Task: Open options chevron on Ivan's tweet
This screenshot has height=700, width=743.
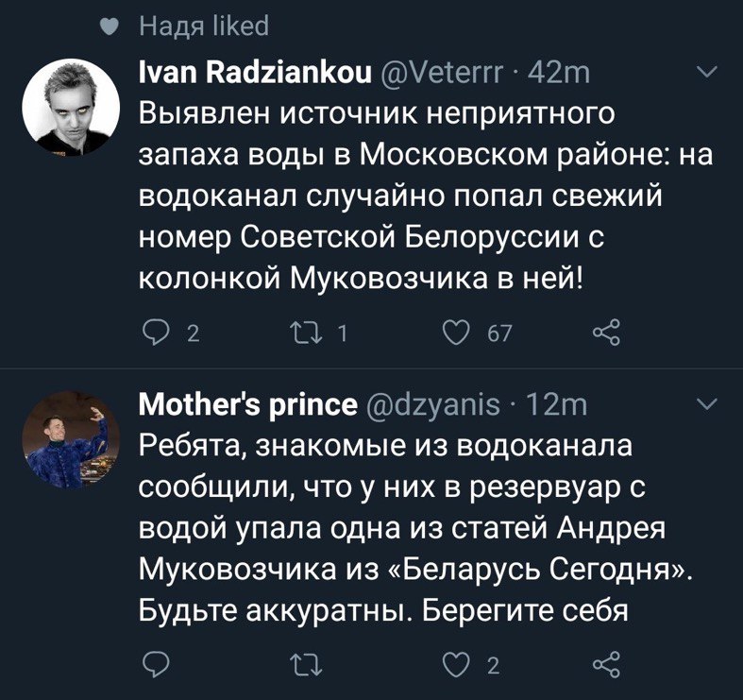Action: (705, 74)
